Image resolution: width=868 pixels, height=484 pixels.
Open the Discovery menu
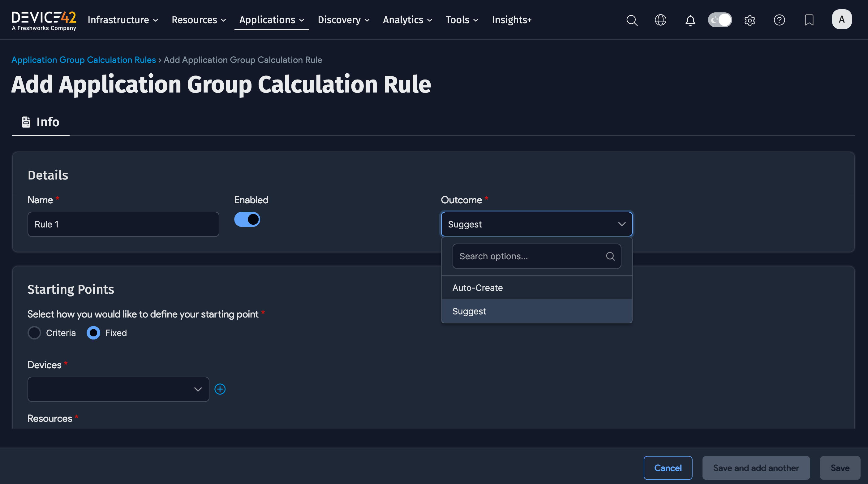343,20
